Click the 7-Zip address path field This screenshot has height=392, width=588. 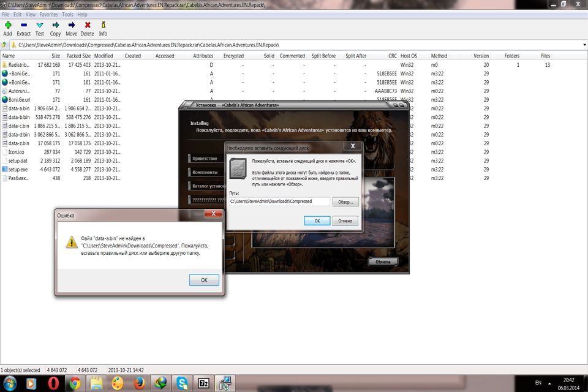[x=296, y=45]
